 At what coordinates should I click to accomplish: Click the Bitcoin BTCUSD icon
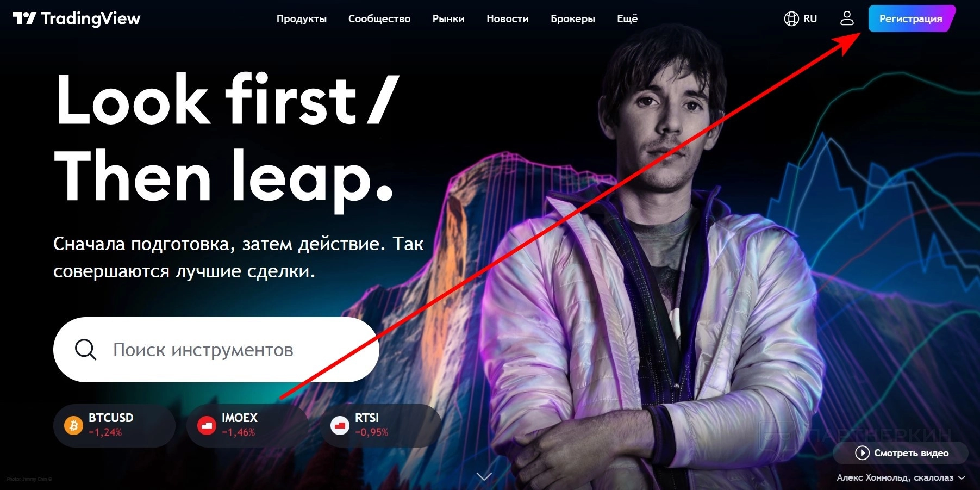pyautogui.click(x=73, y=425)
